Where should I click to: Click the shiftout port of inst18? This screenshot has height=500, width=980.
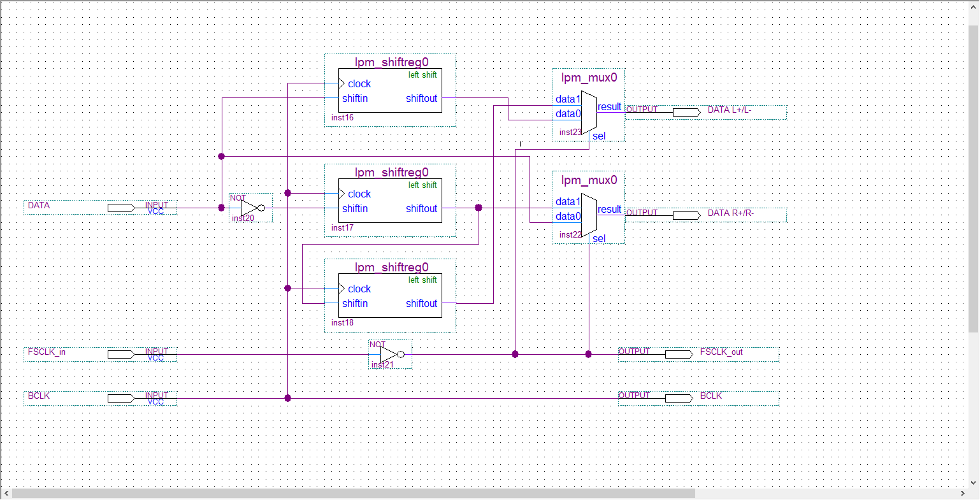pos(421,304)
